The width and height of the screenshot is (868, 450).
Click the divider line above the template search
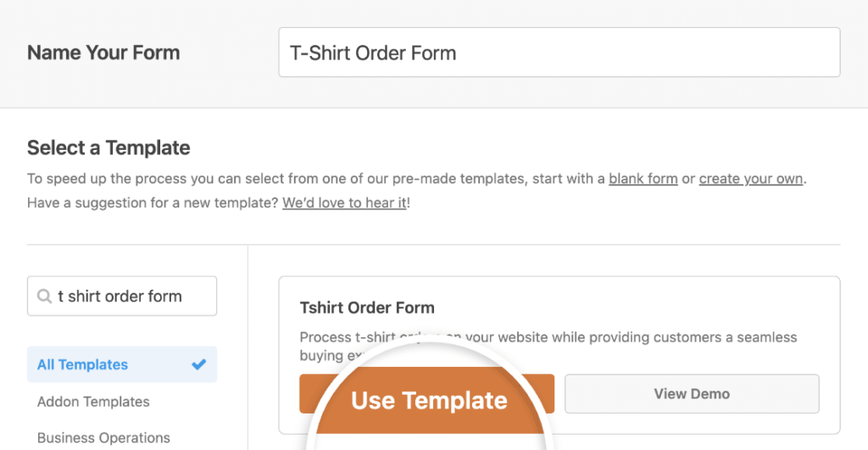136,246
